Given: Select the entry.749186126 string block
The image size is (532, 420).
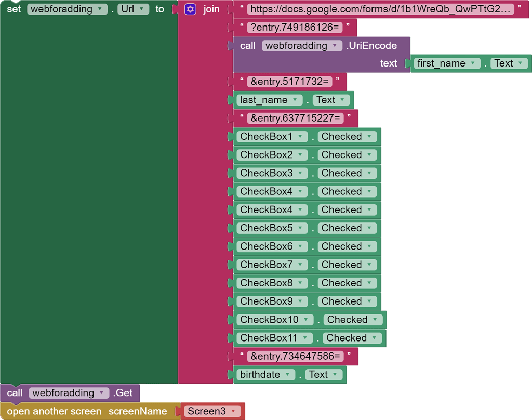Looking at the screenshot, I should (x=295, y=27).
